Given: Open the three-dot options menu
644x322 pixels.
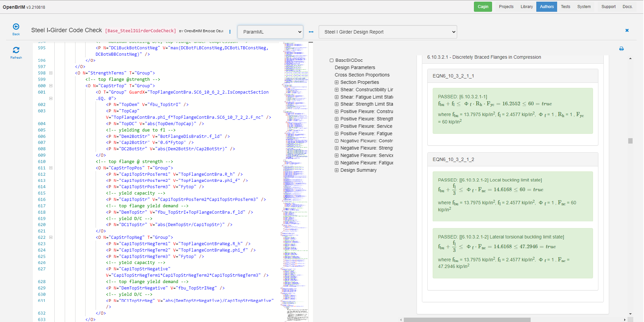Looking at the screenshot, I should pos(230,32).
